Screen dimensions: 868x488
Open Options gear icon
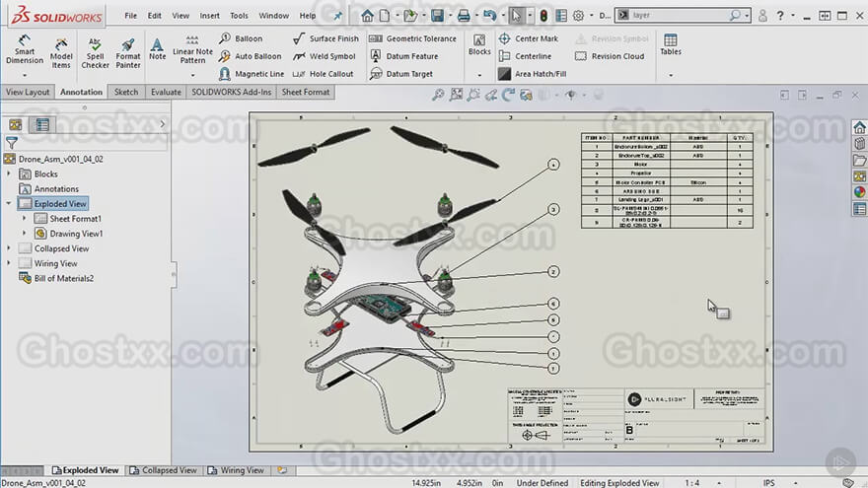point(578,16)
